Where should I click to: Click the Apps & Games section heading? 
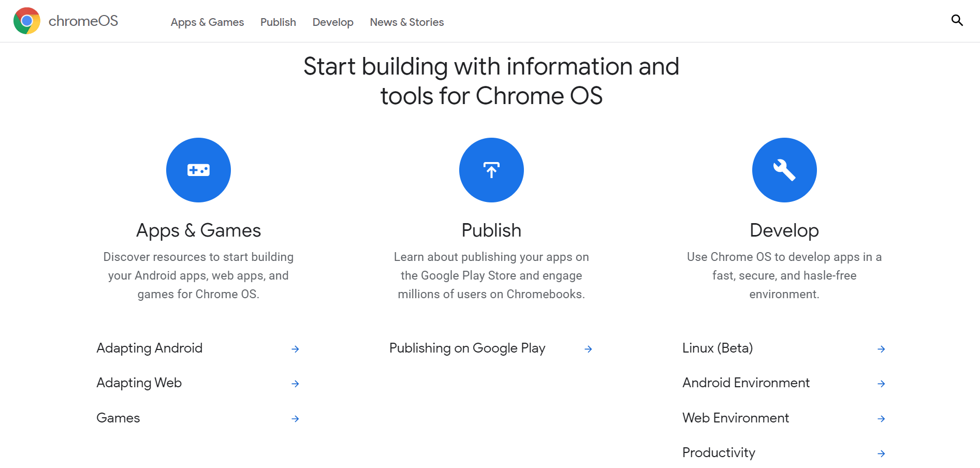click(x=198, y=230)
